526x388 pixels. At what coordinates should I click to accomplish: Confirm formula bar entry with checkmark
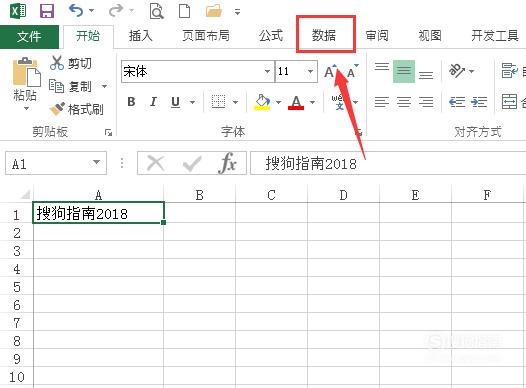click(x=192, y=164)
